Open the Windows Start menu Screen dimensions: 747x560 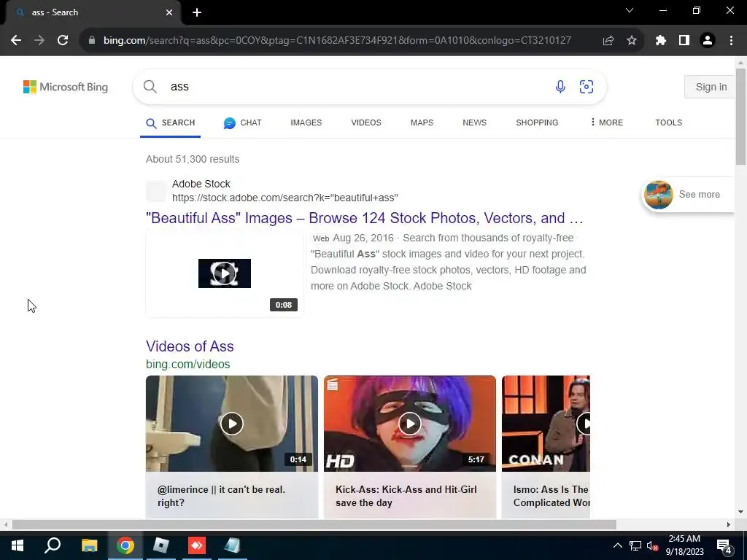(18, 545)
